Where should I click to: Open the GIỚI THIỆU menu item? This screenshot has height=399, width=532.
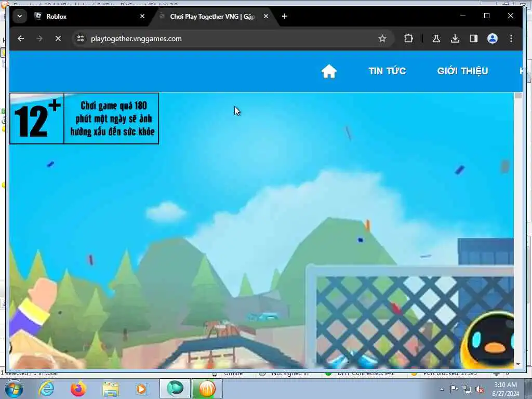(462, 71)
